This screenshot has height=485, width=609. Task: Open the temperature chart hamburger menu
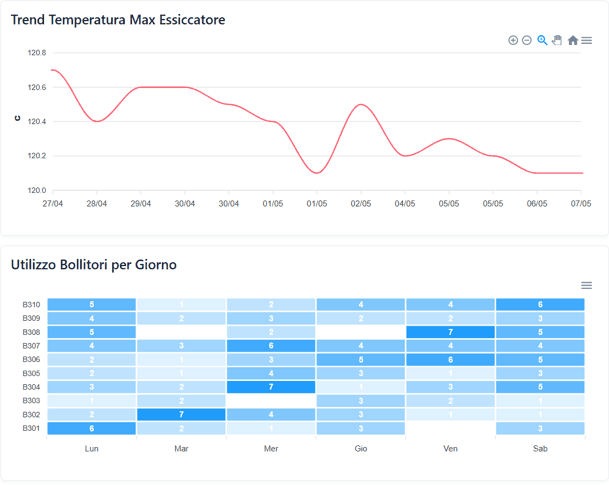coord(586,40)
